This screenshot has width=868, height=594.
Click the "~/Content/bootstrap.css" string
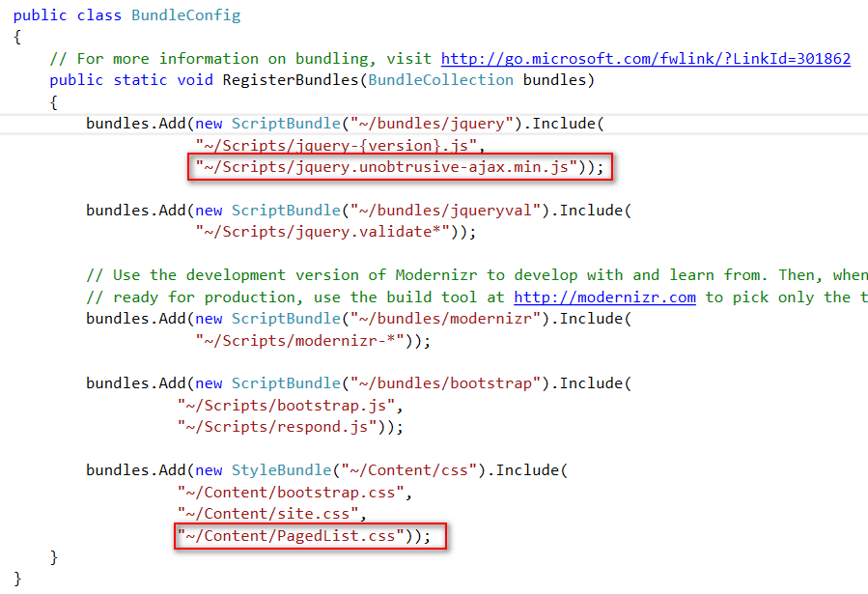point(291,493)
